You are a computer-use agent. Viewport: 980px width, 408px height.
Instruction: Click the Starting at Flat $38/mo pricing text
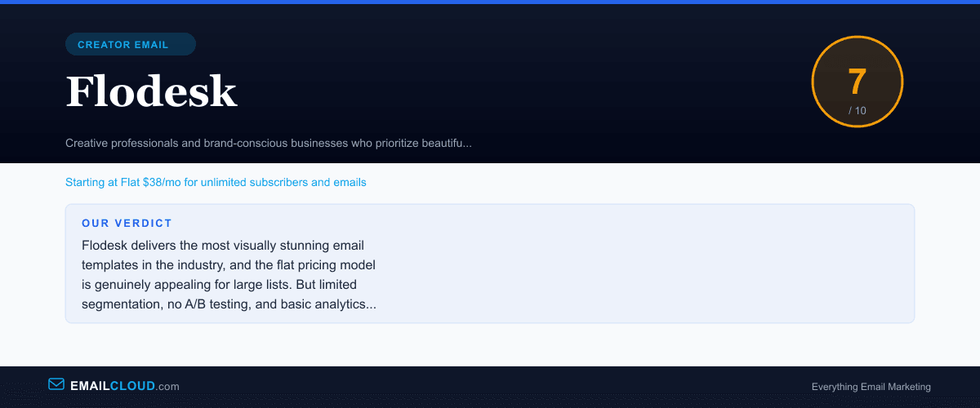coord(216,182)
